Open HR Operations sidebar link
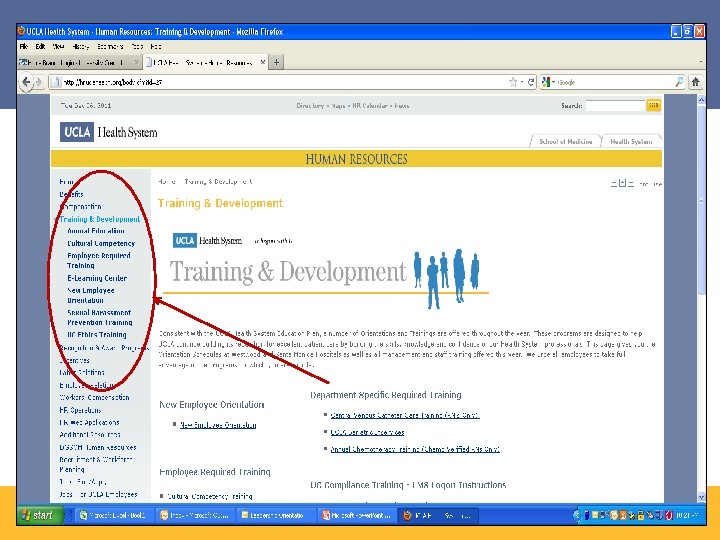720x540 pixels. point(80,410)
